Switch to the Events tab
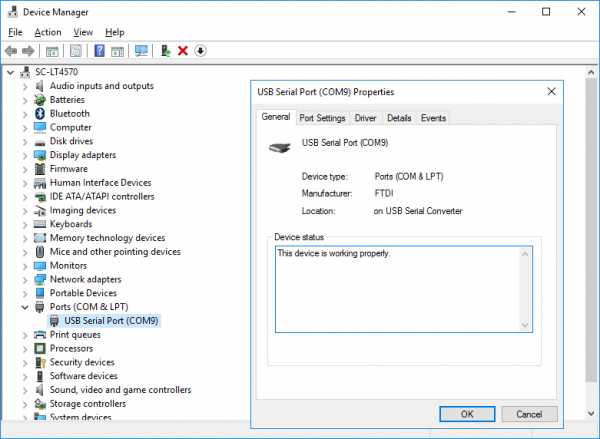The image size is (600, 439). [x=433, y=118]
